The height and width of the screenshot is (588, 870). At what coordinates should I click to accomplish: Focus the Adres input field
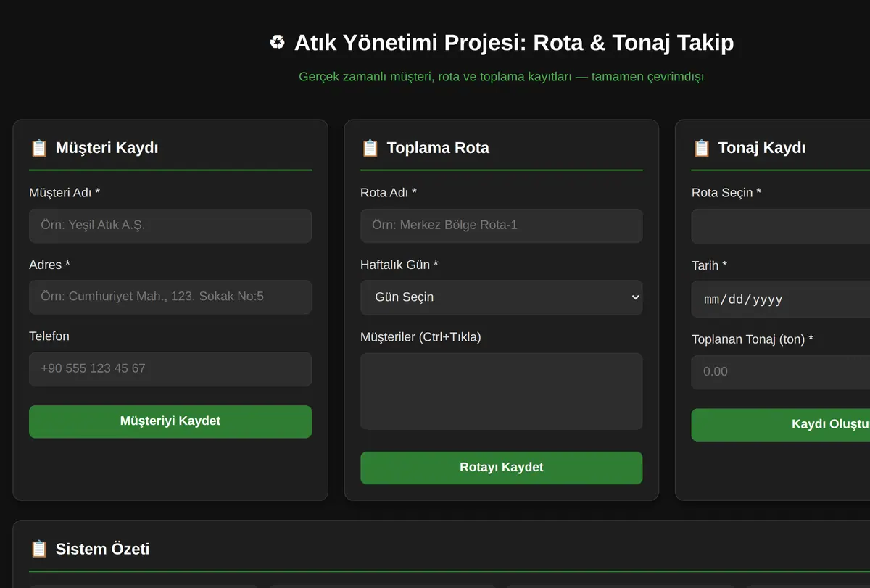[x=170, y=297]
